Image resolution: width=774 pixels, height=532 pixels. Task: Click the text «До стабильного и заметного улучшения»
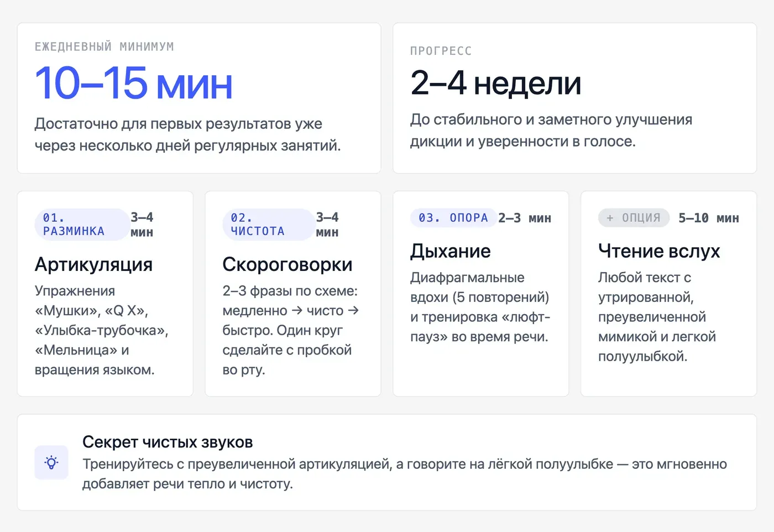(x=551, y=119)
